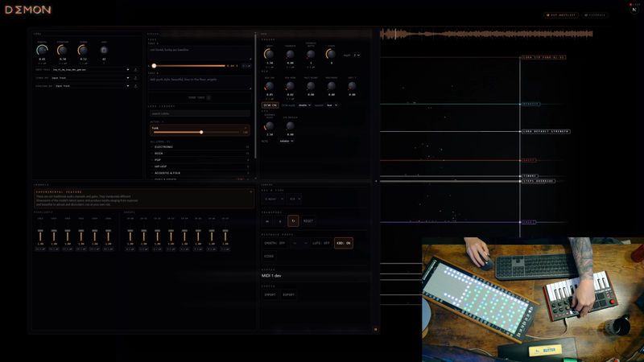Click the fourth DCW row knob
The height and width of the screenshot is (362, 644).
coord(331,86)
